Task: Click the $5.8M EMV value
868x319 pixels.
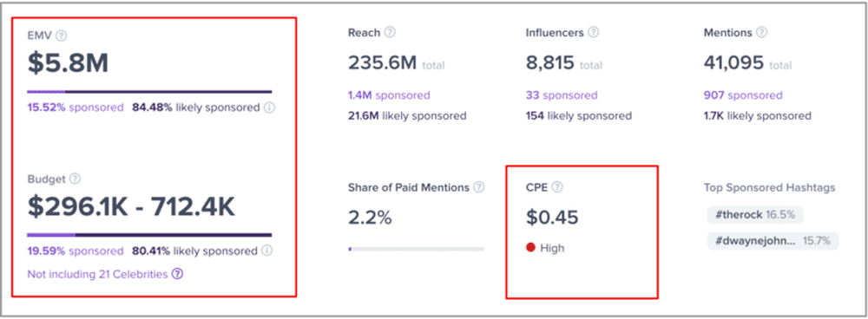Action: point(68,63)
